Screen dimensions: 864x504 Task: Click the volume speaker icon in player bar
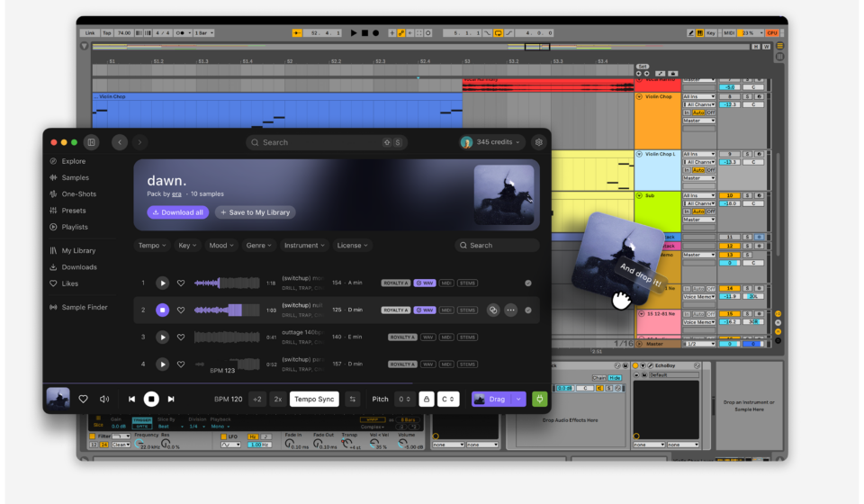[104, 399]
